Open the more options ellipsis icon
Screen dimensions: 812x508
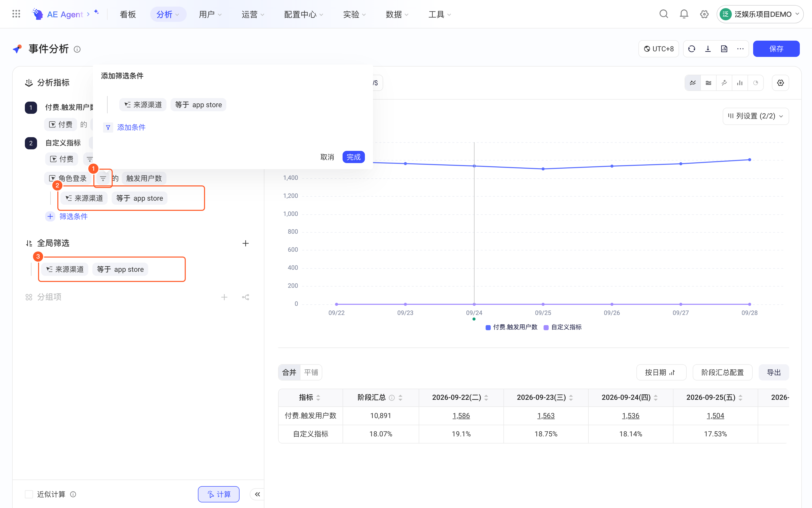tap(740, 49)
